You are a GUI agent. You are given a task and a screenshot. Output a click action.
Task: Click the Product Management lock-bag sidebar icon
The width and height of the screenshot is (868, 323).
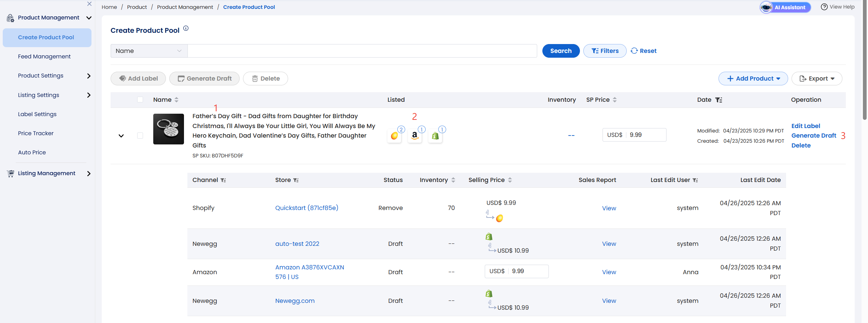(x=10, y=18)
